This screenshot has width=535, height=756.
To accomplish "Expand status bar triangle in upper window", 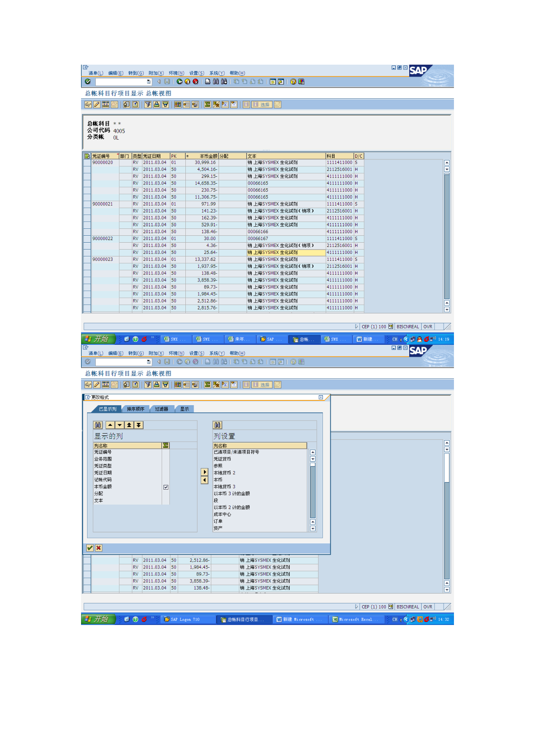I will [x=357, y=326].
